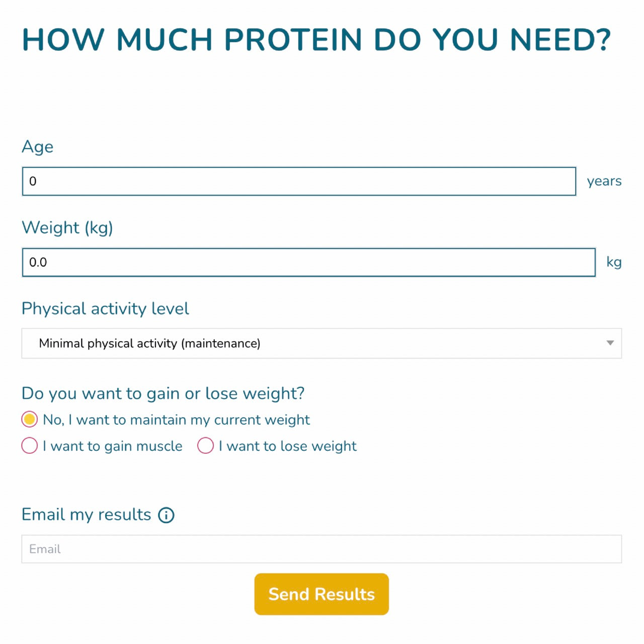Click the "No, I want to maintain" label text

click(x=176, y=420)
